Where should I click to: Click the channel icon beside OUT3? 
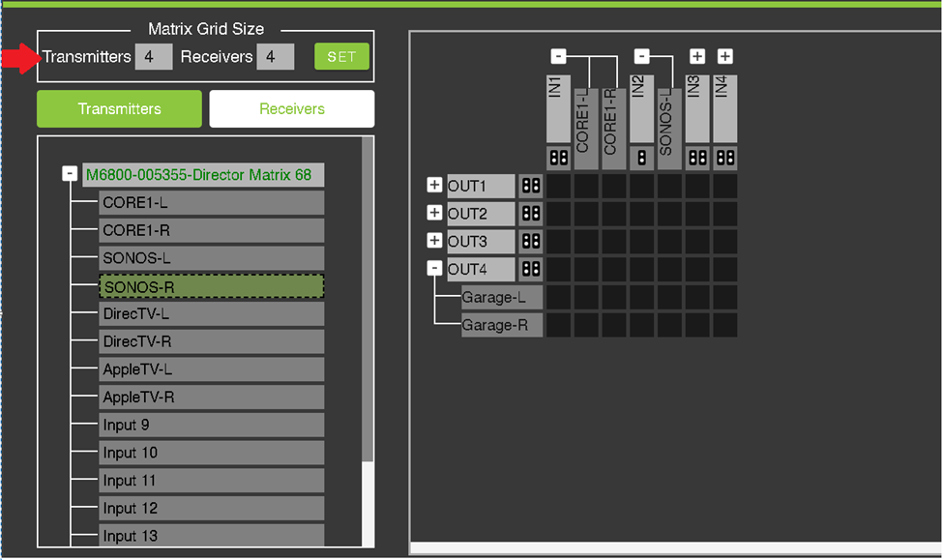530,242
